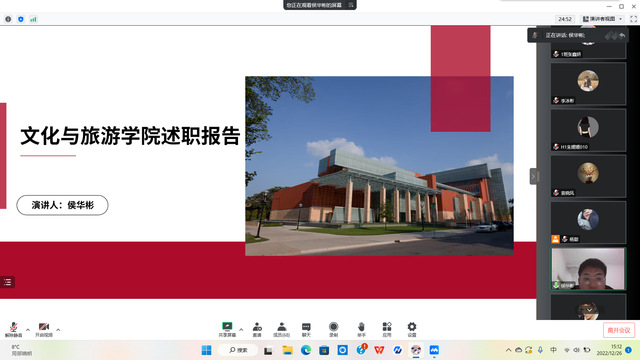640x360 pixels.
Task: Expand the camera video options arrow
Action: coord(58,329)
